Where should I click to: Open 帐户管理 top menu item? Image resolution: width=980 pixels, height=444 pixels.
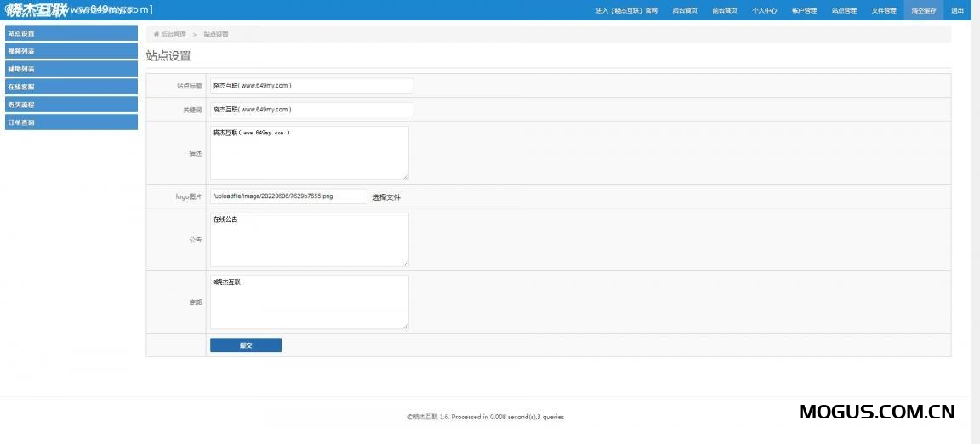(804, 10)
